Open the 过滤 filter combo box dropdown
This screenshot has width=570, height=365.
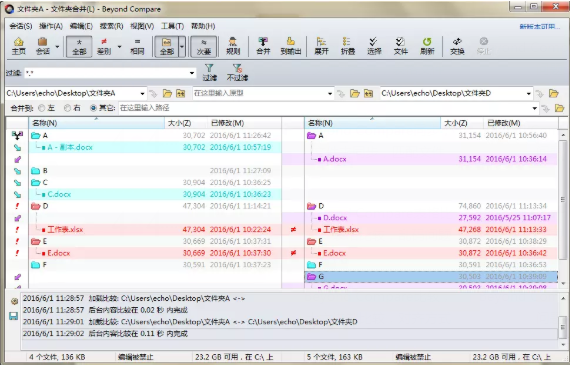click(x=192, y=73)
